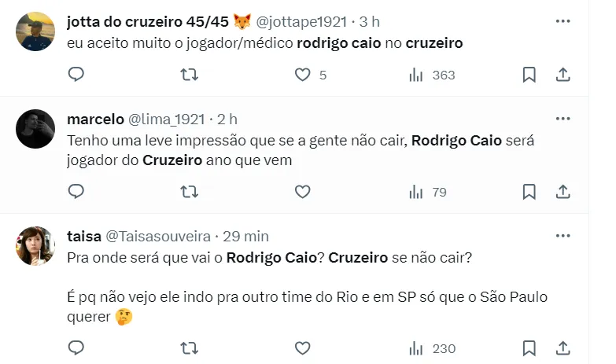Screen dimensions: 616x364
Task: Open more options menu on marcelo's tweet
Action: 563,119
